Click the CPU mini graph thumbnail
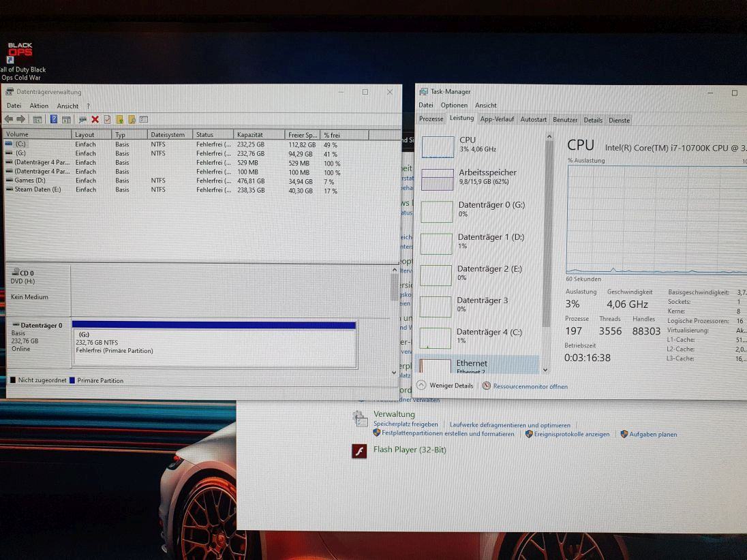This screenshot has height=560, width=747. [x=438, y=146]
